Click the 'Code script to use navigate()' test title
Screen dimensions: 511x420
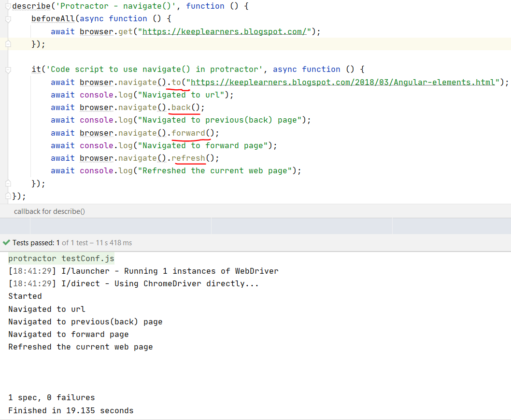(x=155, y=69)
